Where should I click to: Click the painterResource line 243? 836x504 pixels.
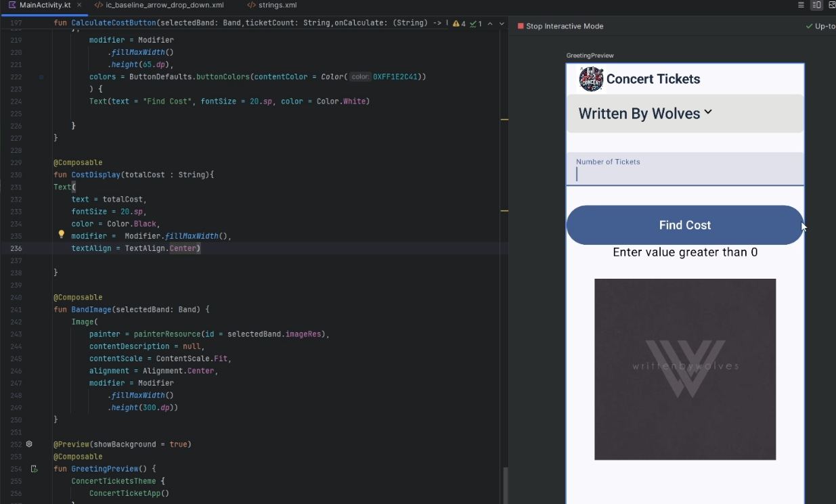209,334
